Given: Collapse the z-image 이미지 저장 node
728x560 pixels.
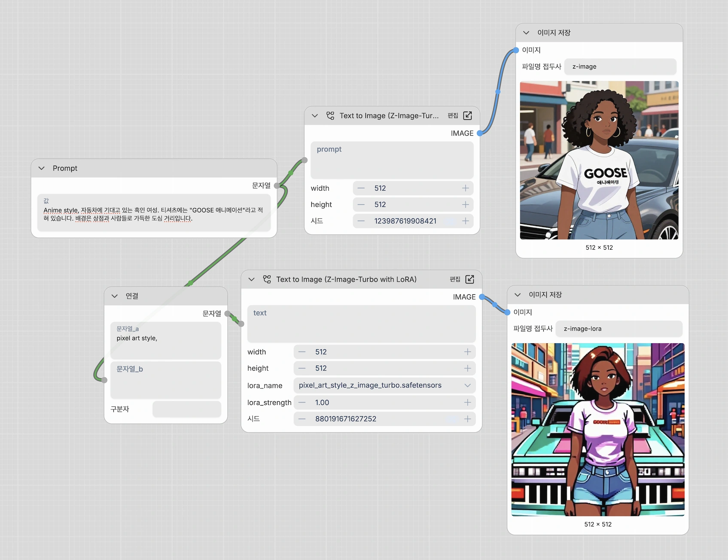Looking at the screenshot, I should (526, 33).
